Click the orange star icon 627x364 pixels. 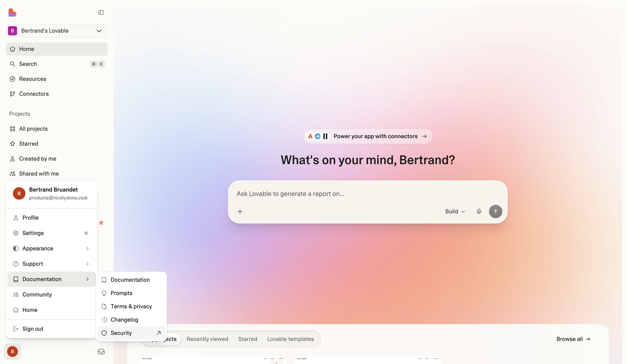pyautogui.click(x=101, y=223)
